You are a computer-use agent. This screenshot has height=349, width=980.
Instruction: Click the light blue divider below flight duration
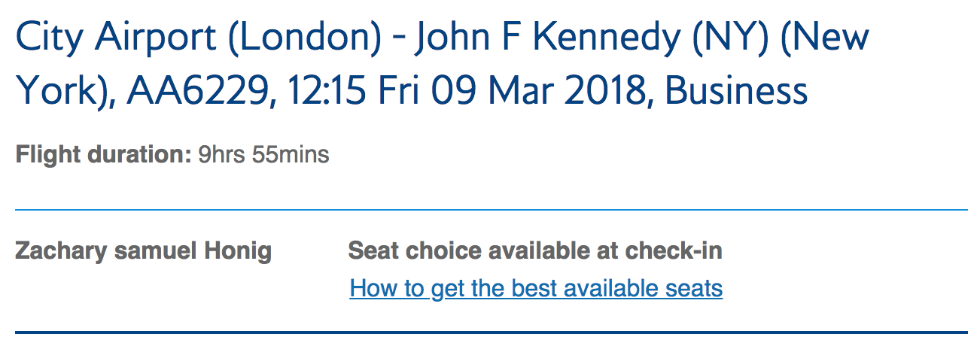pos(491,210)
